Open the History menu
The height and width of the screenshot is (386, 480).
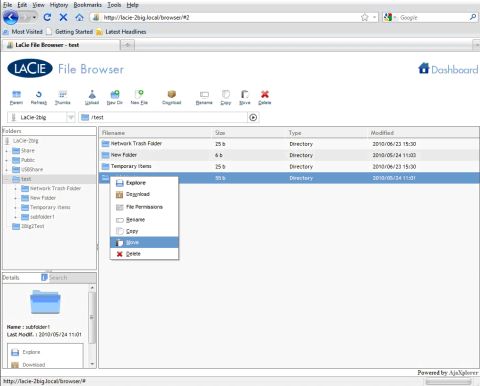pyautogui.click(x=59, y=5)
